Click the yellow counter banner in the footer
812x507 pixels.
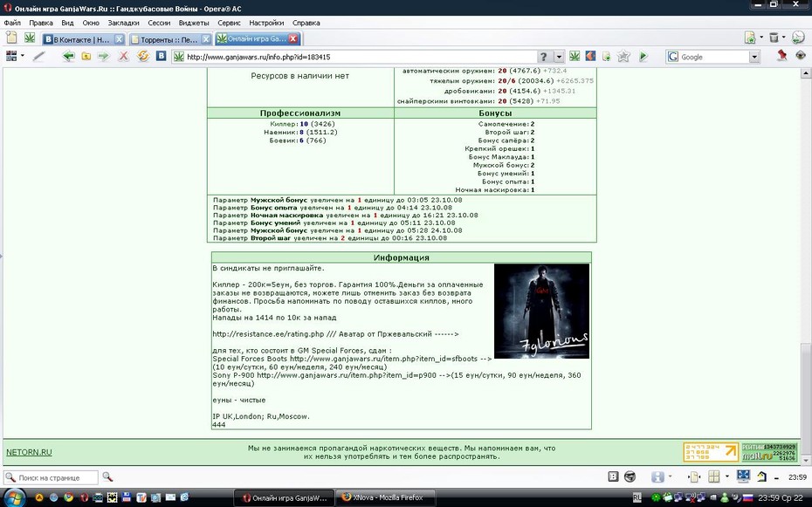click(711, 452)
